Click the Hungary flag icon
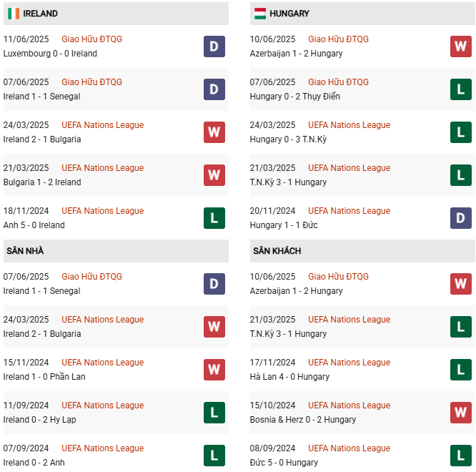The width and height of the screenshot is (476, 472). click(259, 14)
